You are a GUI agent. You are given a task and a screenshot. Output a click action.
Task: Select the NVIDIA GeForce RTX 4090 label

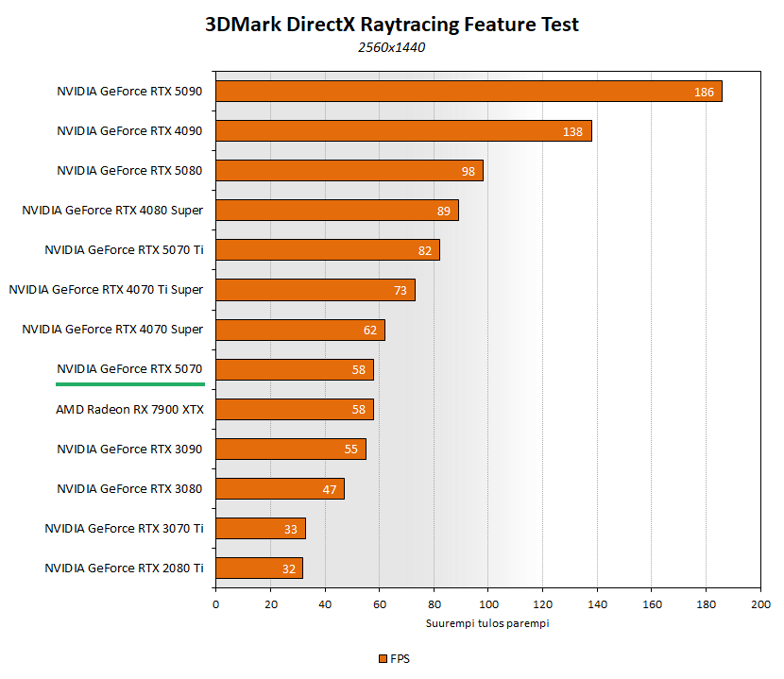(x=129, y=131)
